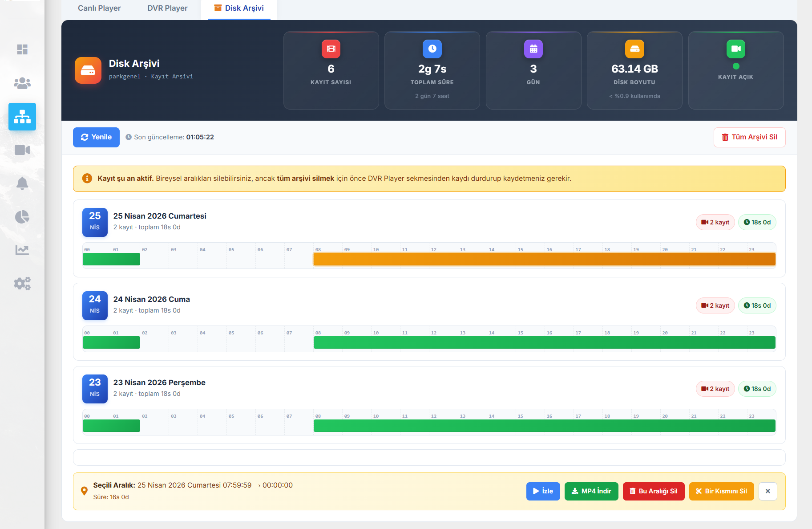Select the short green segment on 24 Nisan
812x529 pixels.
[x=111, y=342]
